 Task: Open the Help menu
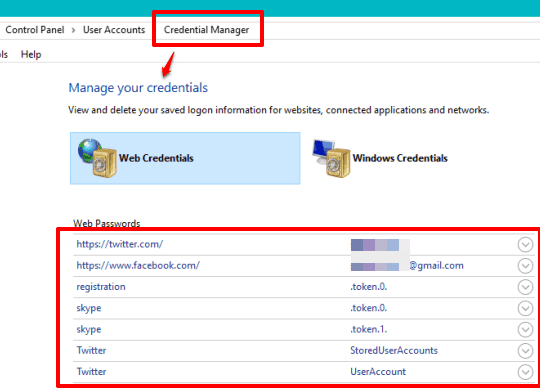click(x=31, y=54)
